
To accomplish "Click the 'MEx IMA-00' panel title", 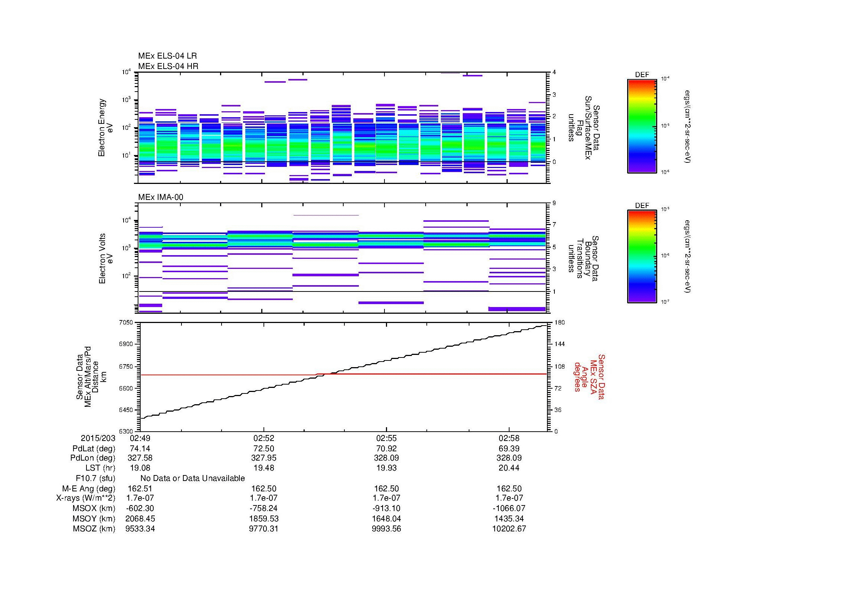I will 161,197.
